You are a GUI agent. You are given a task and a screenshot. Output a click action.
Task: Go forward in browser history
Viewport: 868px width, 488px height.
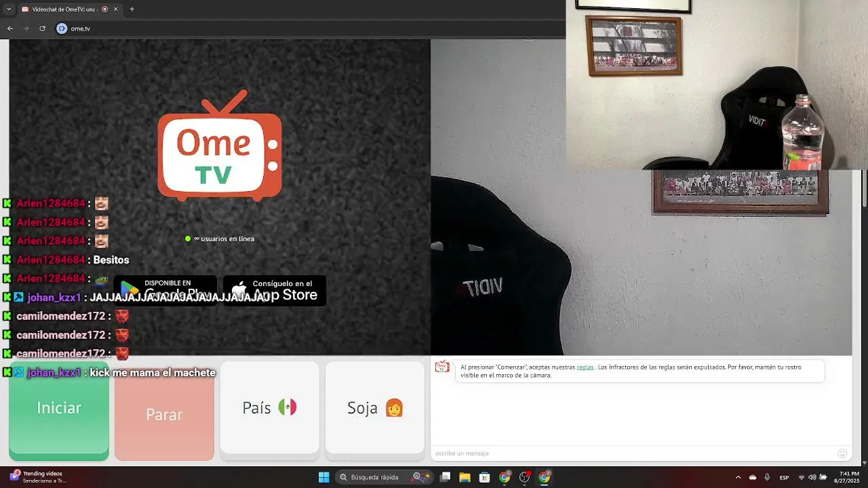click(26, 28)
